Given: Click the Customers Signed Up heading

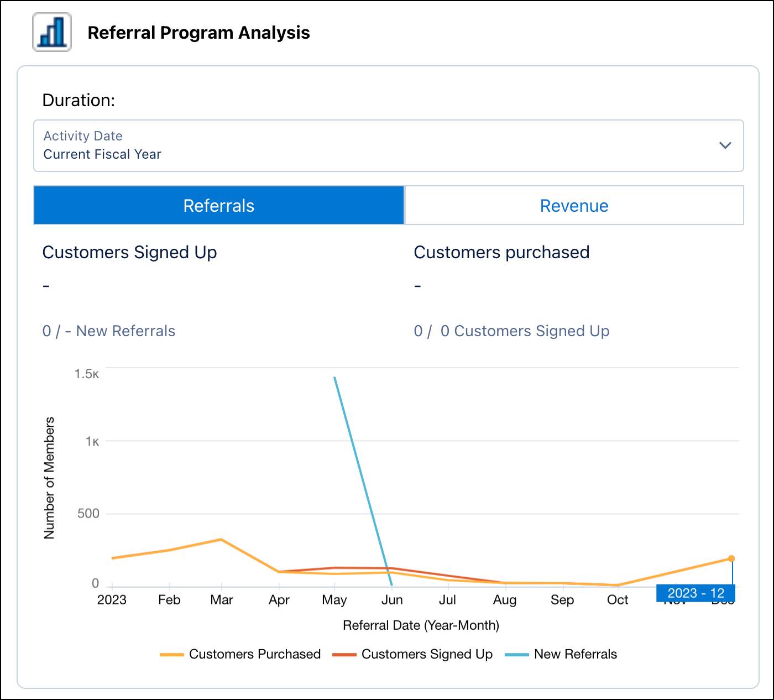Looking at the screenshot, I should [130, 252].
